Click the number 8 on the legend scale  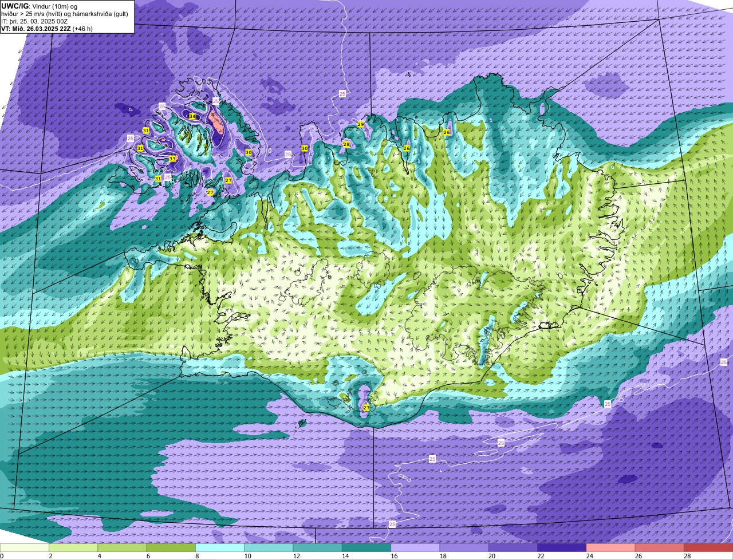point(197,556)
